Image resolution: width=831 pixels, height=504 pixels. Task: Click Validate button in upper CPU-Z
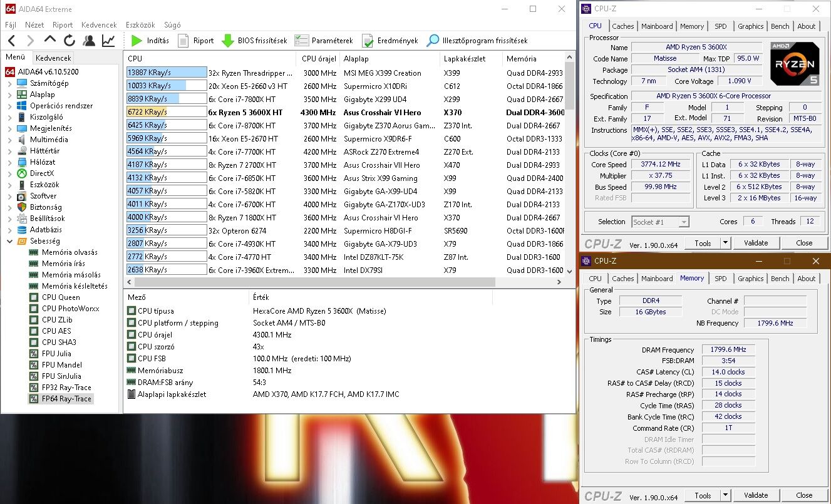point(756,243)
